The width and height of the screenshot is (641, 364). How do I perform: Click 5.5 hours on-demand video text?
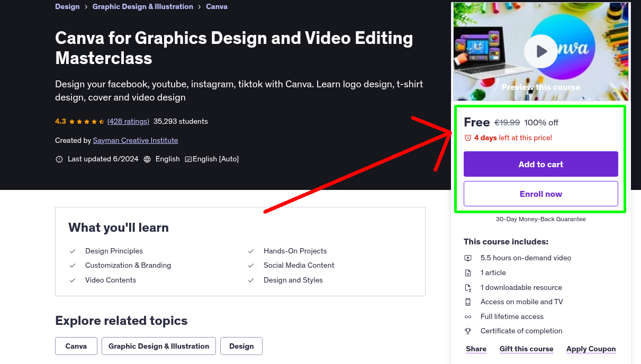[x=526, y=258]
